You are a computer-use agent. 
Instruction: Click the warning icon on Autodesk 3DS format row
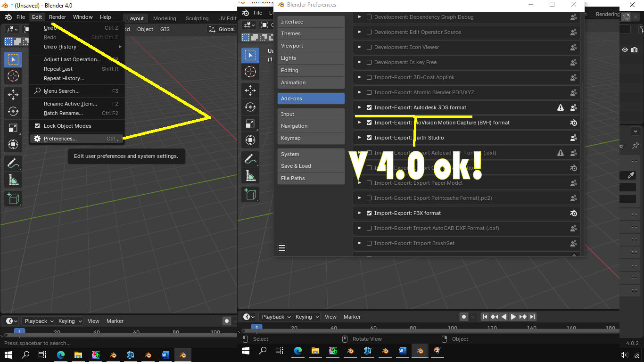[x=560, y=107]
